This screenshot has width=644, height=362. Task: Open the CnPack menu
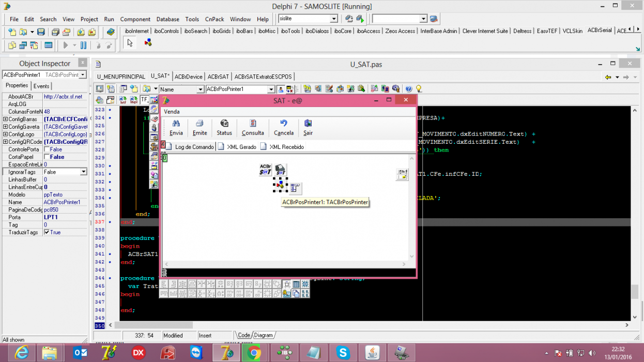(214, 19)
